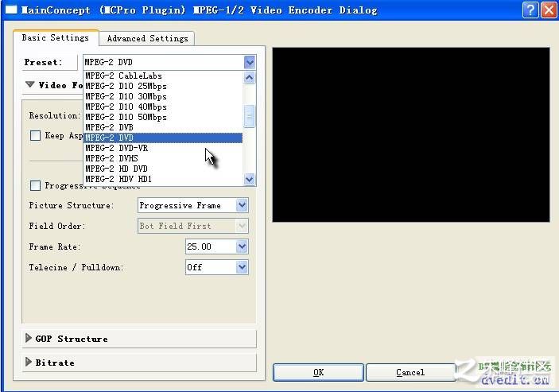Click preset list scroll up arrow

click(x=250, y=77)
